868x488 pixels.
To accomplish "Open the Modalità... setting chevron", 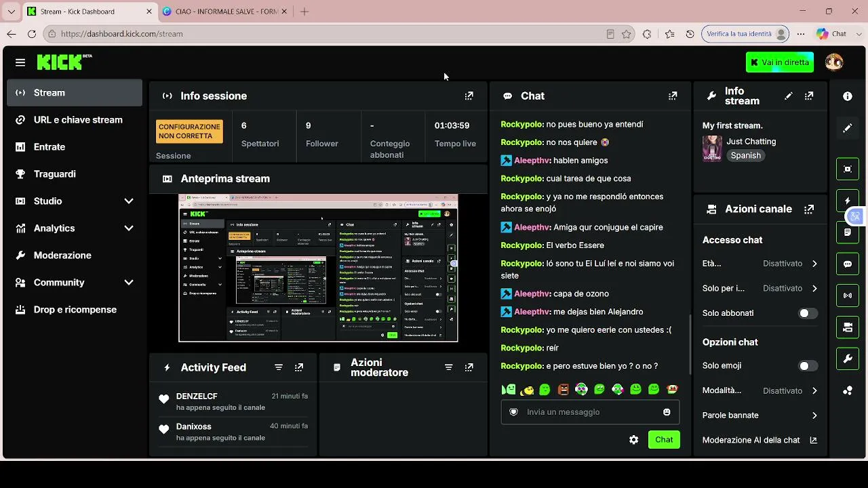I will (814, 391).
